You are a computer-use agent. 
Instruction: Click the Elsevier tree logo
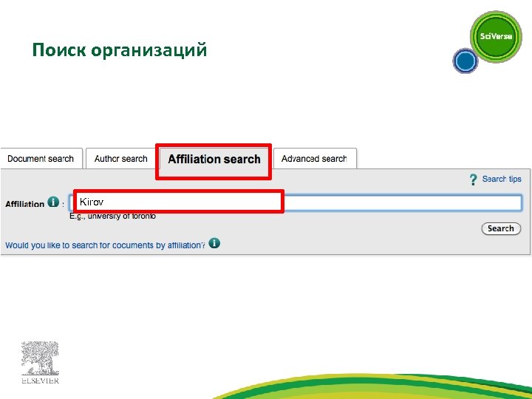(x=41, y=362)
